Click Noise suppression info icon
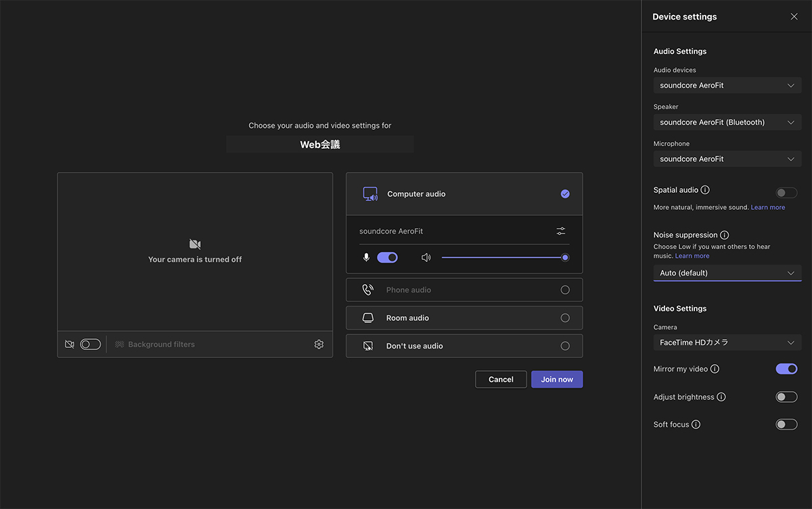812x509 pixels. pyautogui.click(x=724, y=235)
